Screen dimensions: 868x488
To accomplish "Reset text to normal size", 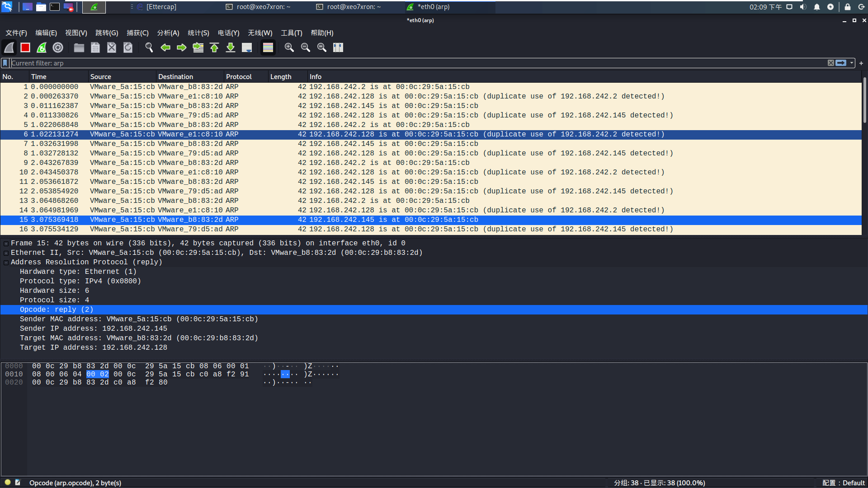I will point(322,47).
